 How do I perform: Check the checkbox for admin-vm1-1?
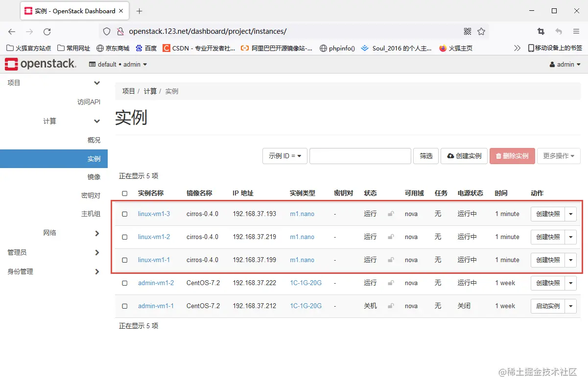pos(124,306)
